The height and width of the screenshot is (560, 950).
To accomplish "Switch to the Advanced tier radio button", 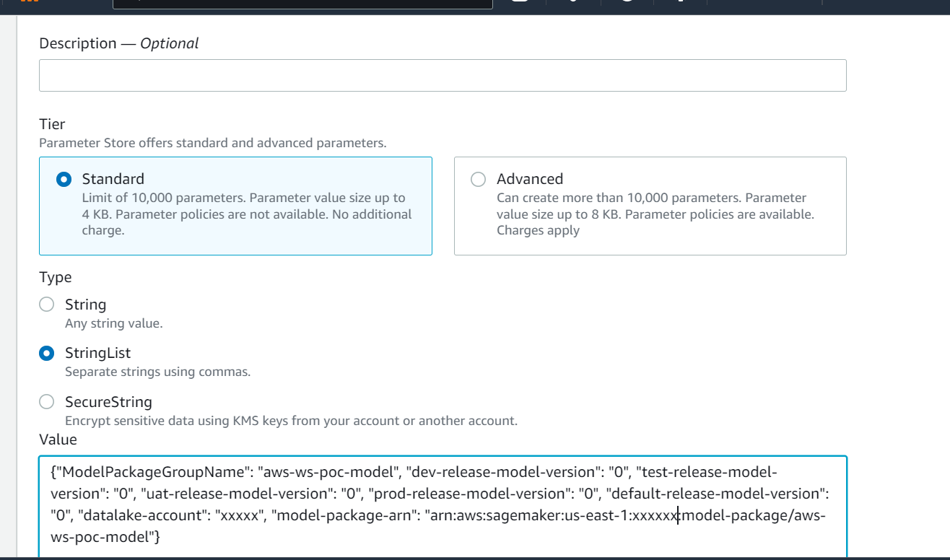I will 477,178.
